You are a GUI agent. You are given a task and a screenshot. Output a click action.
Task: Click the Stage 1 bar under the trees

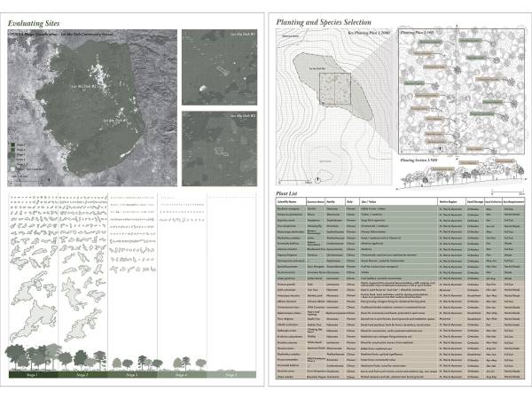click(x=34, y=374)
